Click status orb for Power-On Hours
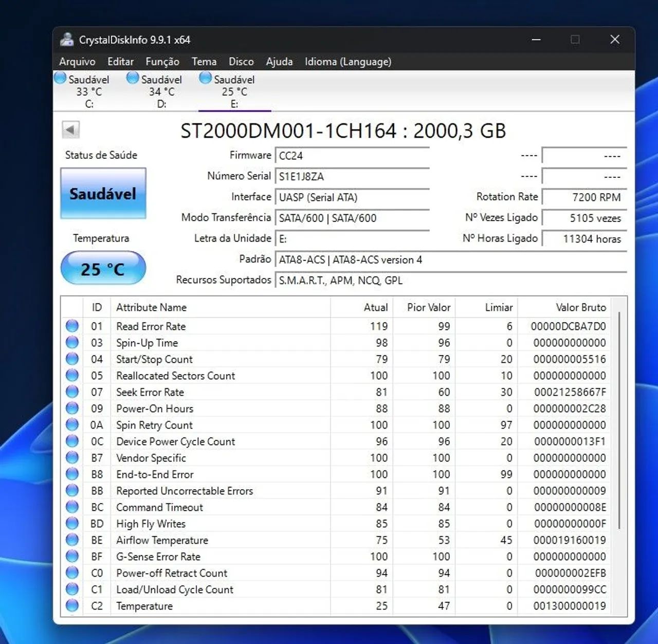 72,408
